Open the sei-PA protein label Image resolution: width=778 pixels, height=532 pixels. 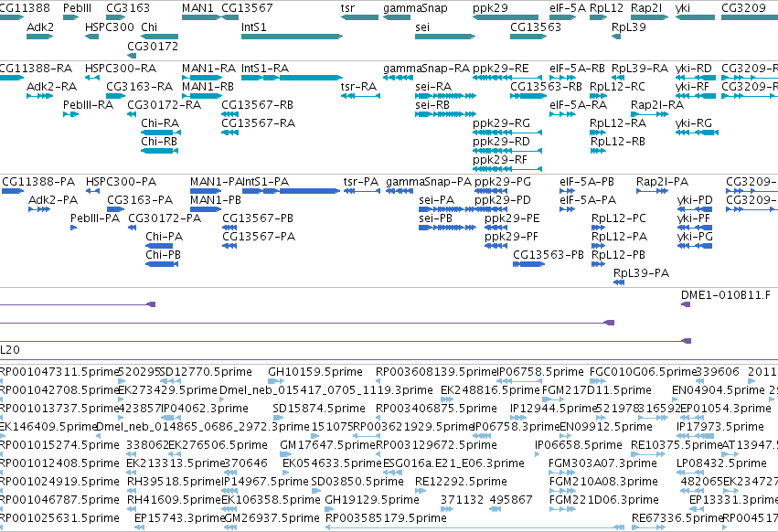click(436, 200)
